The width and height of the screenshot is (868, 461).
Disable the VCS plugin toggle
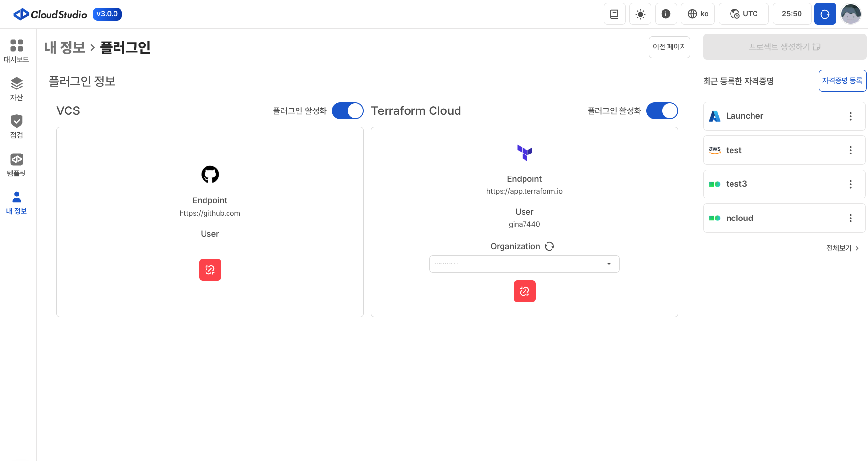click(347, 111)
